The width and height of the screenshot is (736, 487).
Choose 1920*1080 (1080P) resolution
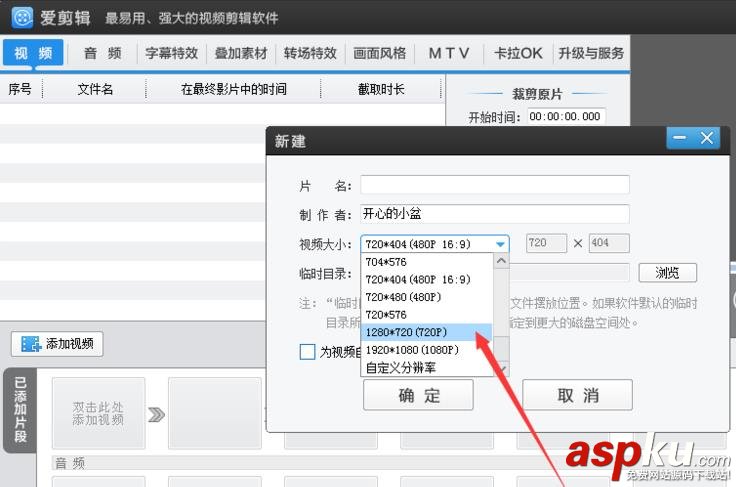[427, 350]
